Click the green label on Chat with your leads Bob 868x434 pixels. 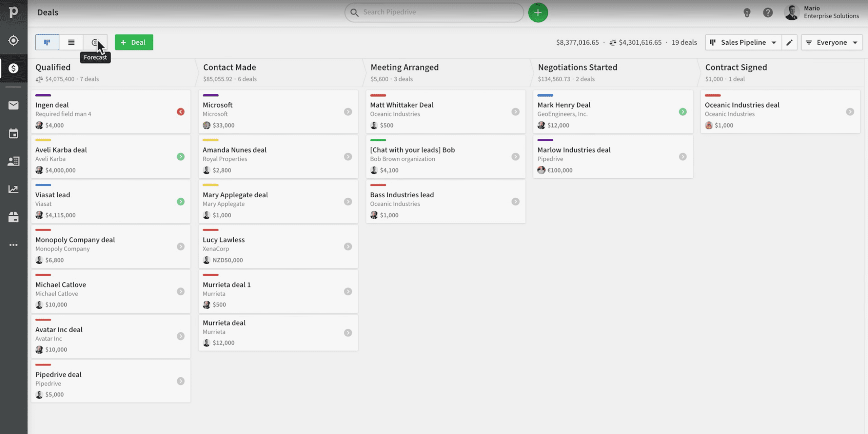tap(378, 140)
